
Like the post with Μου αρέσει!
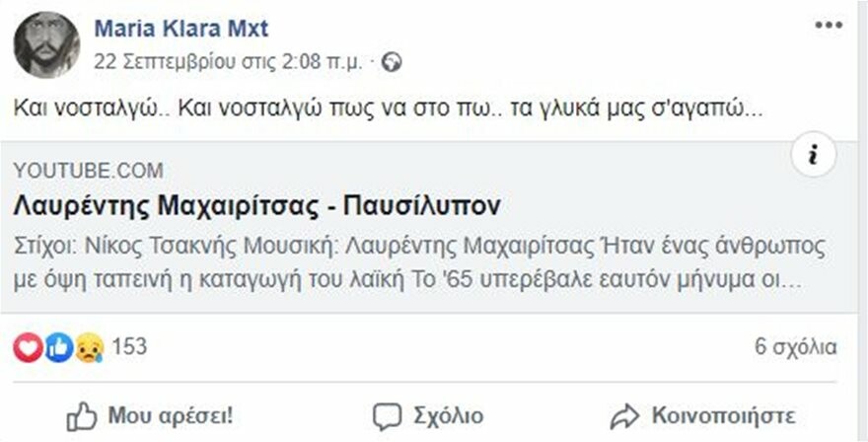point(150,416)
